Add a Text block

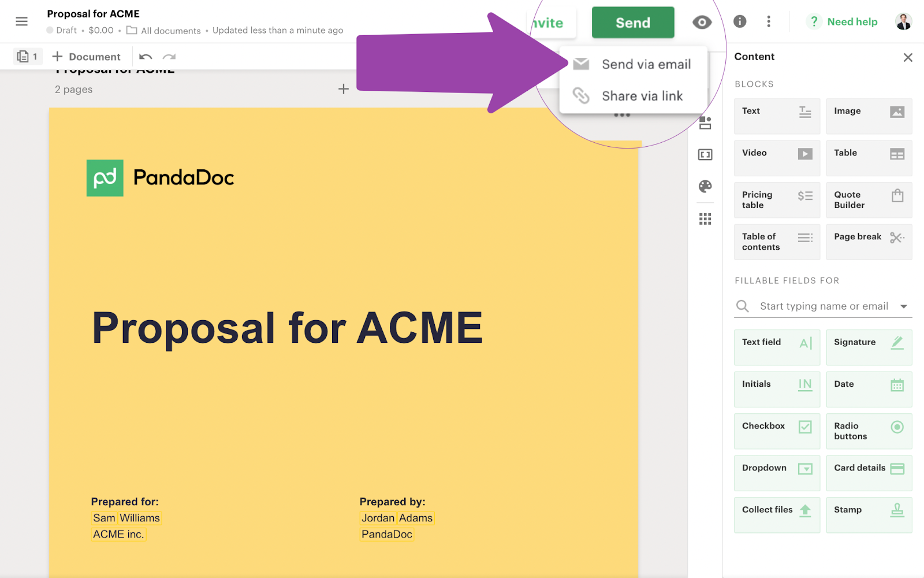point(777,116)
